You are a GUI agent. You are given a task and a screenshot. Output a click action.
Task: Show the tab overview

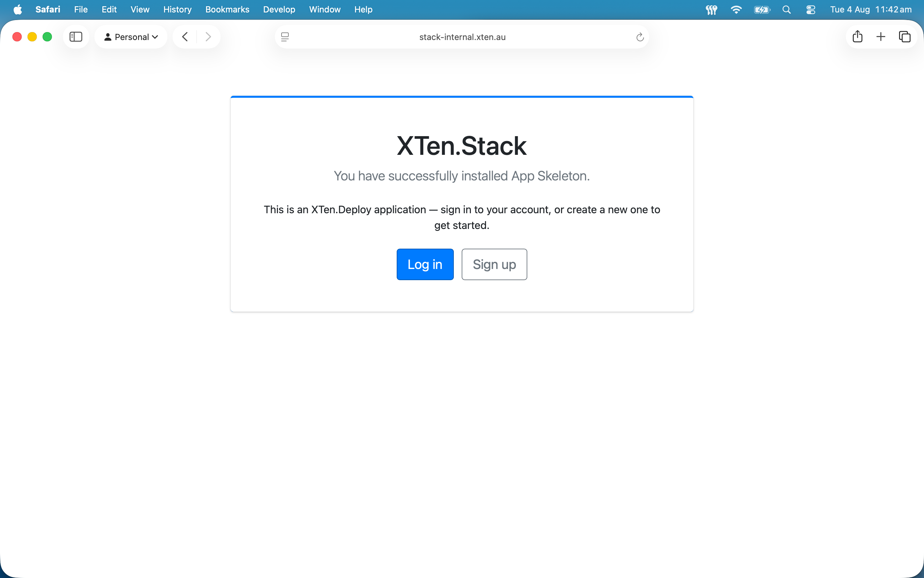[x=905, y=37]
